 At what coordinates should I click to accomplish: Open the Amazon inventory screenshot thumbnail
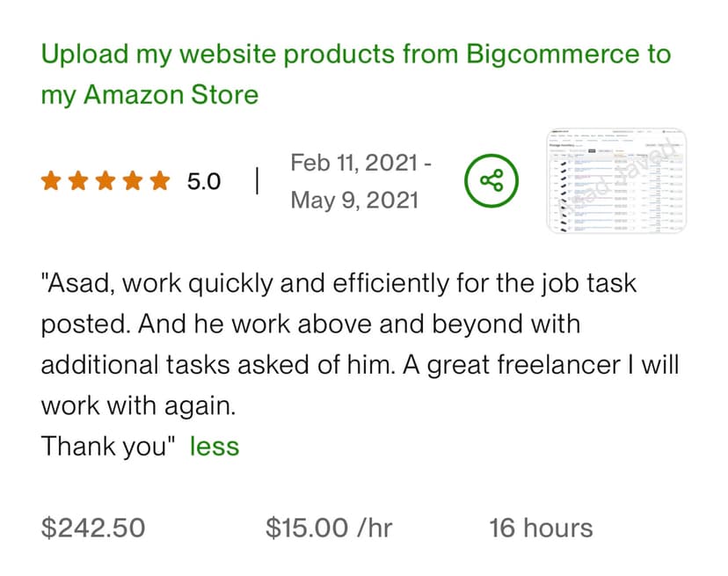(x=616, y=181)
